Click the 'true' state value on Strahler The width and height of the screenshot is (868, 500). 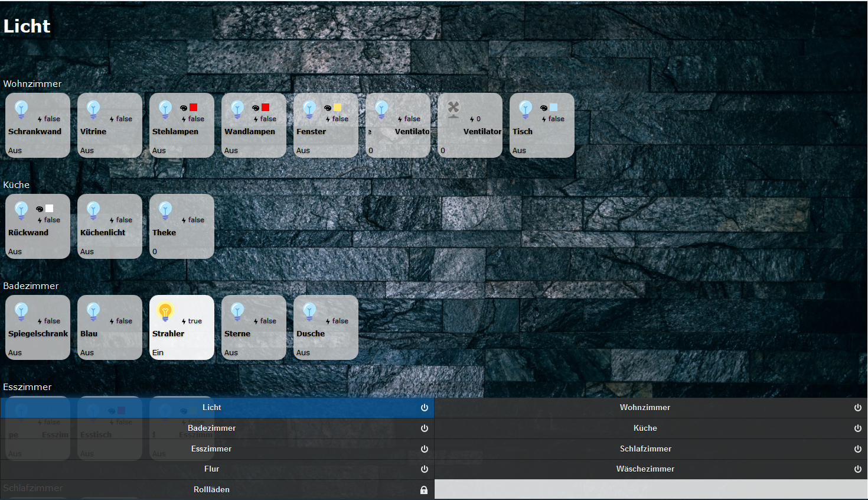[x=195, y=321]
